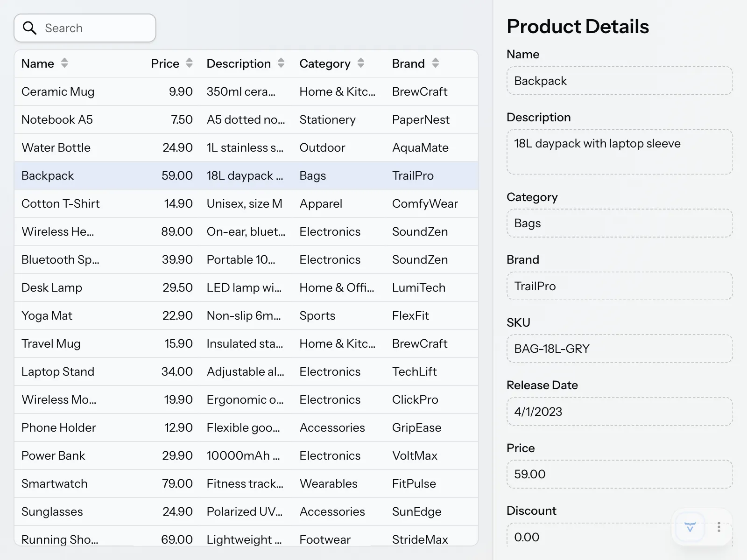Edit the SKU field BAG-18L-GRY

click(620, 349)
